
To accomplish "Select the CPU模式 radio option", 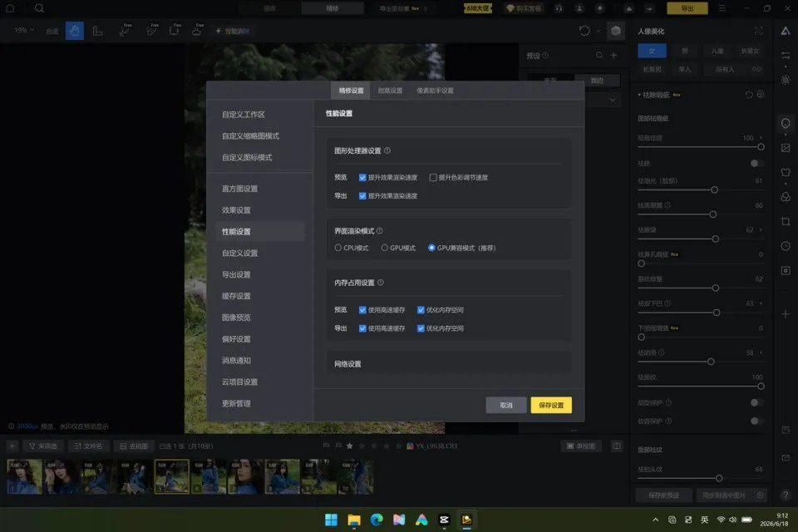I will 338,248.
